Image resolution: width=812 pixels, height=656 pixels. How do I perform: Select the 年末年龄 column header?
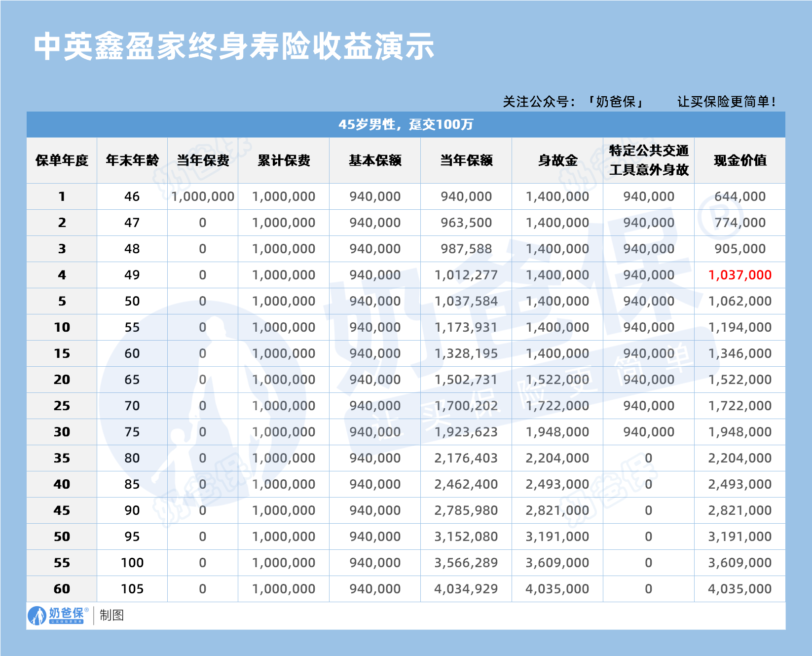pos(132,160)
